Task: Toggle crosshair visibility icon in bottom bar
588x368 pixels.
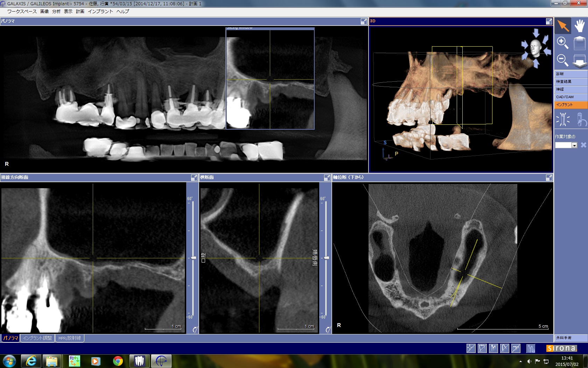Action: pyautogui.click(x=471, y=348)
